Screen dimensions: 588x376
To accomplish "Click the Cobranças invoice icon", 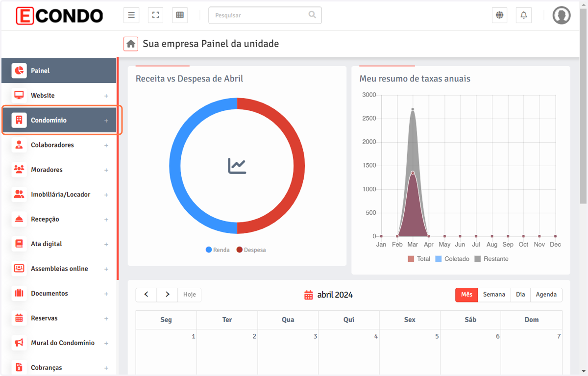I will coord(19,367).
